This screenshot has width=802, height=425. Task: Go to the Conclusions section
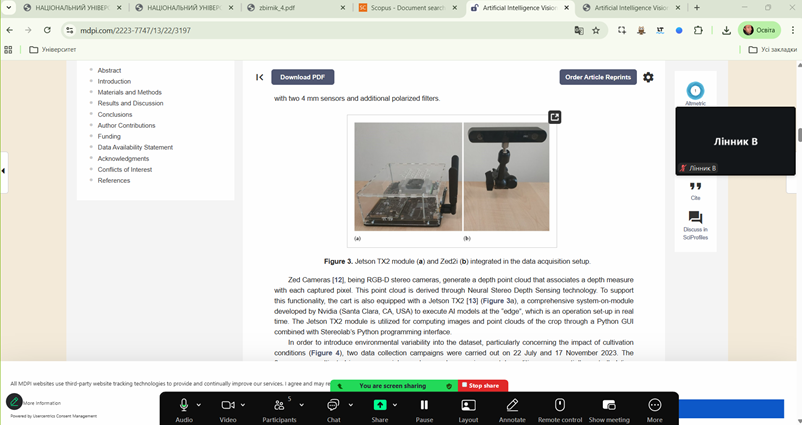click(115, 115)
